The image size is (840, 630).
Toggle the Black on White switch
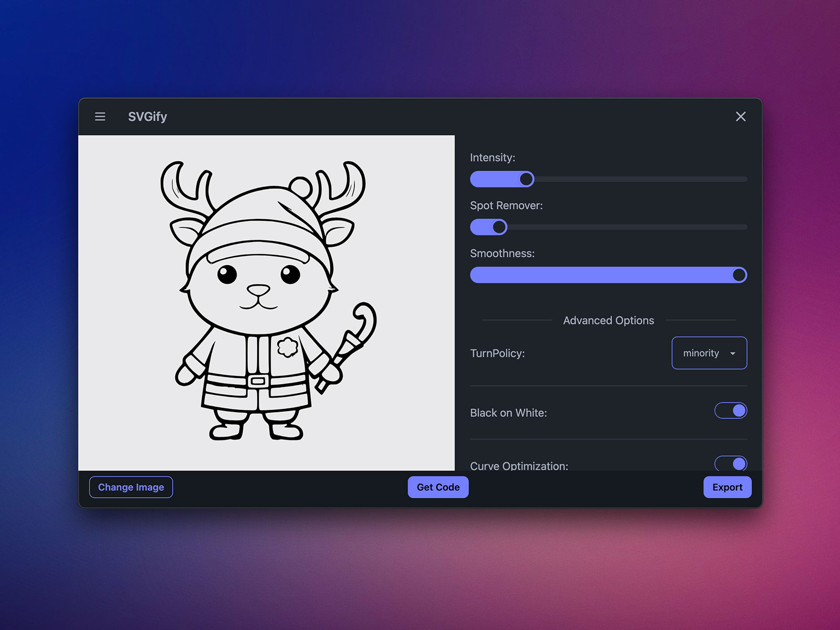click(x=730, y=411)
